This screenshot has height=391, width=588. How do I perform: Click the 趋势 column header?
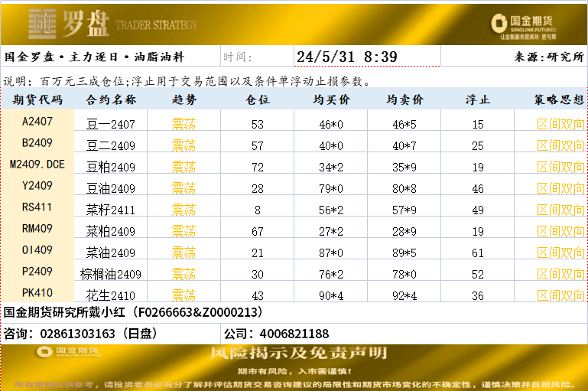[x=184, y=99]
